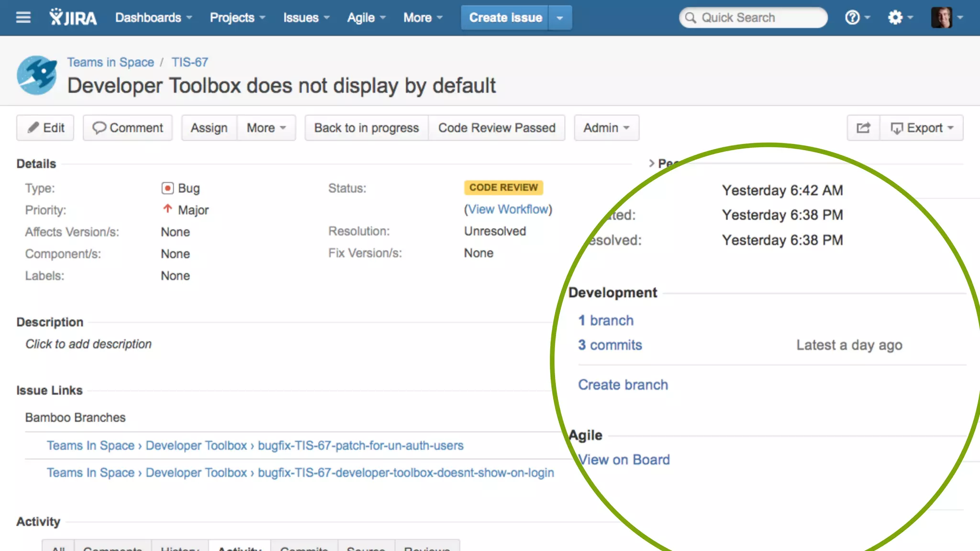Click the Teams in Space rocket avatar

(37, 75)
